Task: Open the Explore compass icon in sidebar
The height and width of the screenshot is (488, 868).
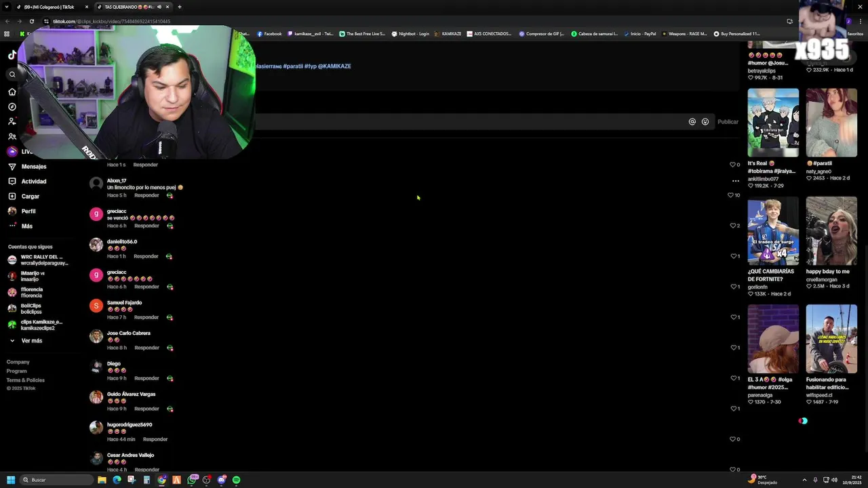Action: [x=12, y=106]
